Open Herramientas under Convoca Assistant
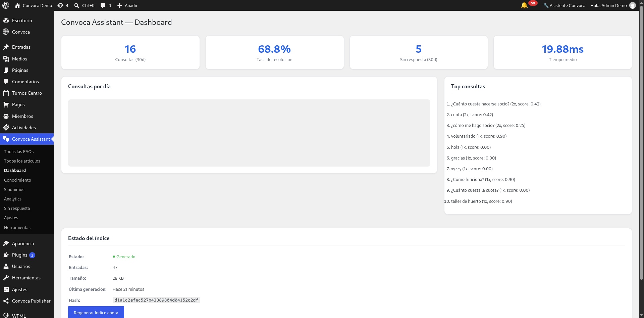Image resolution: width=644 pixels, height=318 pixels. click(17, 227)
